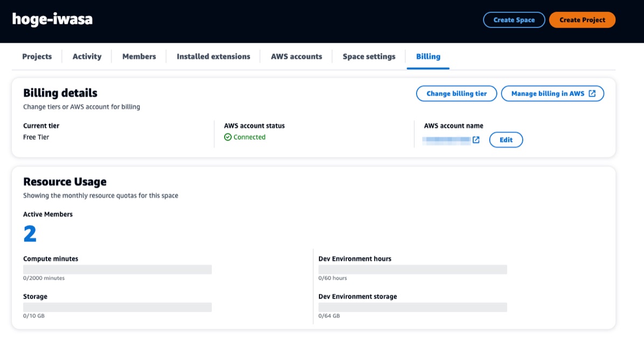Switch to the Projects tab

click(37, 56)
